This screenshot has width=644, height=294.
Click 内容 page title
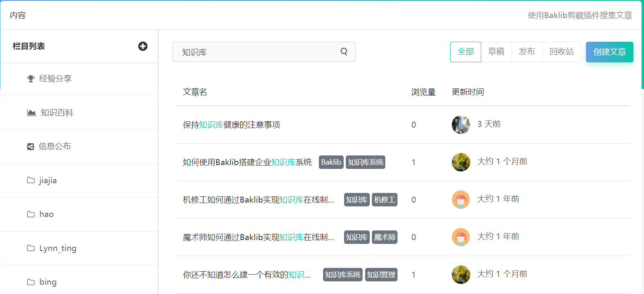coord(18,16)
